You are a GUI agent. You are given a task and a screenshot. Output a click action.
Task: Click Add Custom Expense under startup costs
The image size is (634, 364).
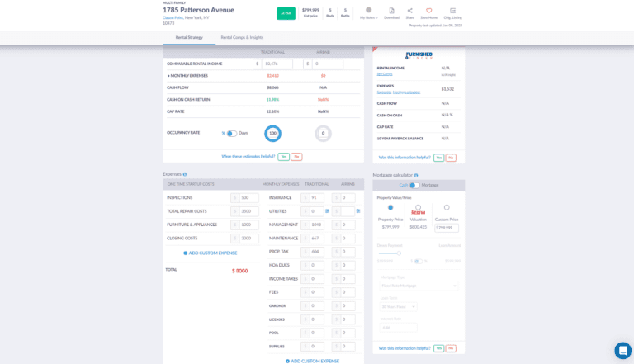click(x=211, y=253)
